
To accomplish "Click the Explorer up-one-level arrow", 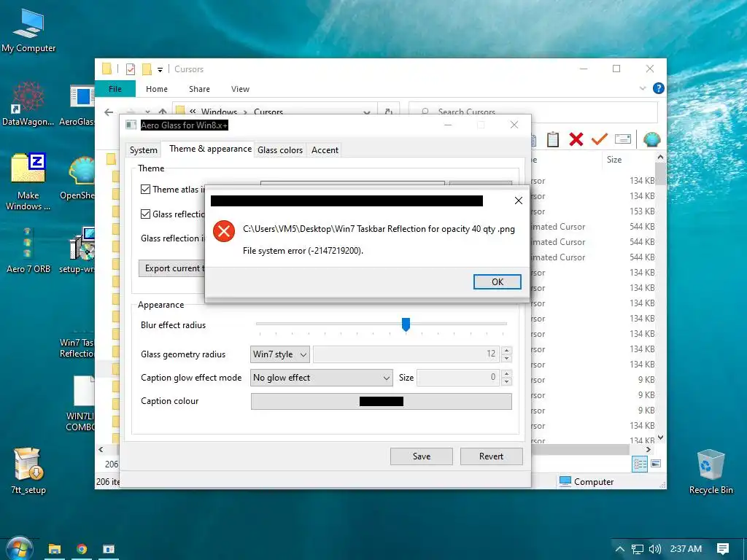I will 163,112.
